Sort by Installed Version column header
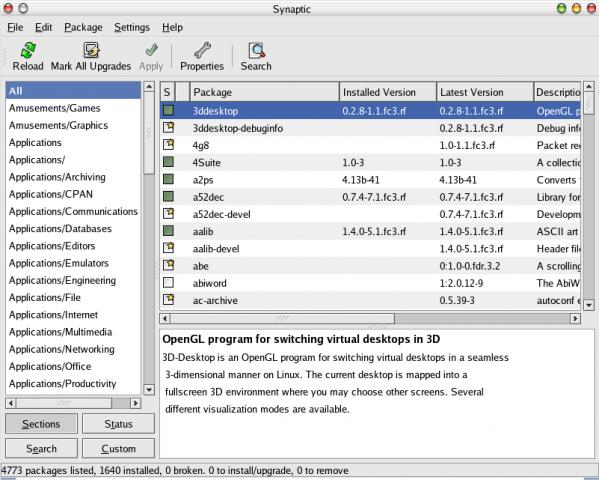 pos(388,92)
